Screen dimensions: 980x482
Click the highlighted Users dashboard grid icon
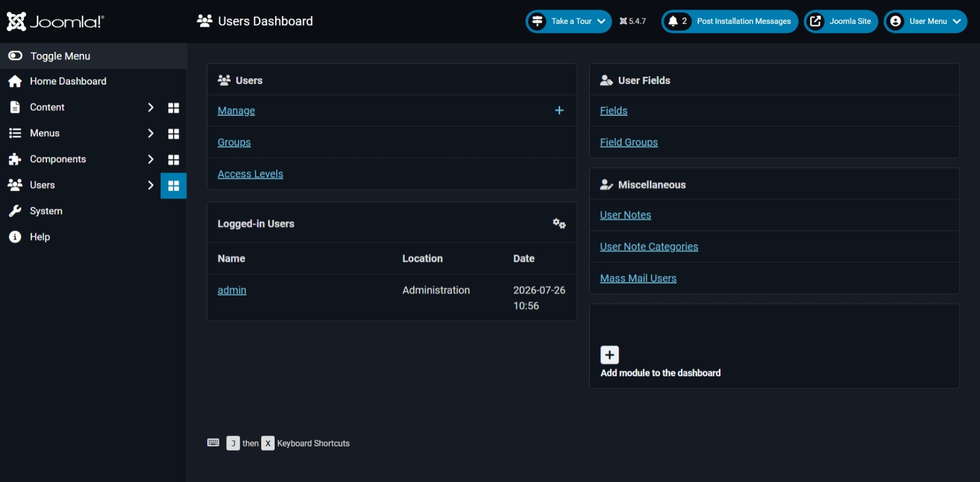pyautogui.click(x=173, y=186)
